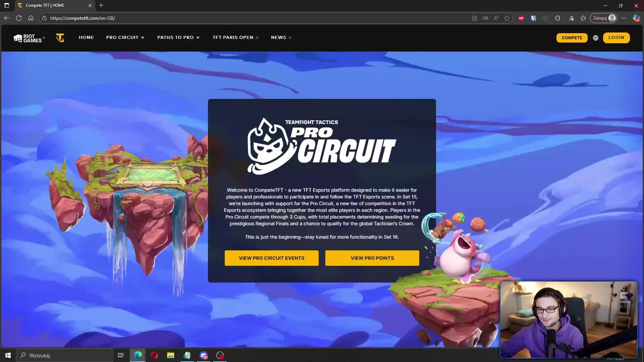The image size is (644, 362).
Task: Open a new browser tab
Action: (x=101, y=5)
